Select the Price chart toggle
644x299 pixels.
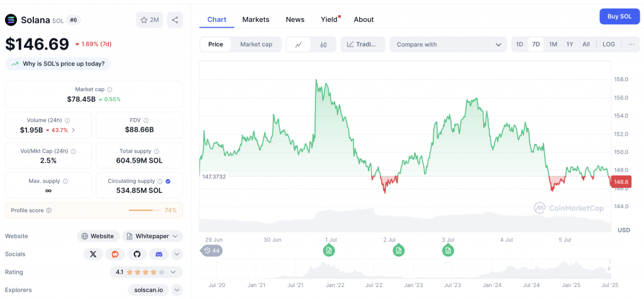pyautogui.click(x=216, y=45)
